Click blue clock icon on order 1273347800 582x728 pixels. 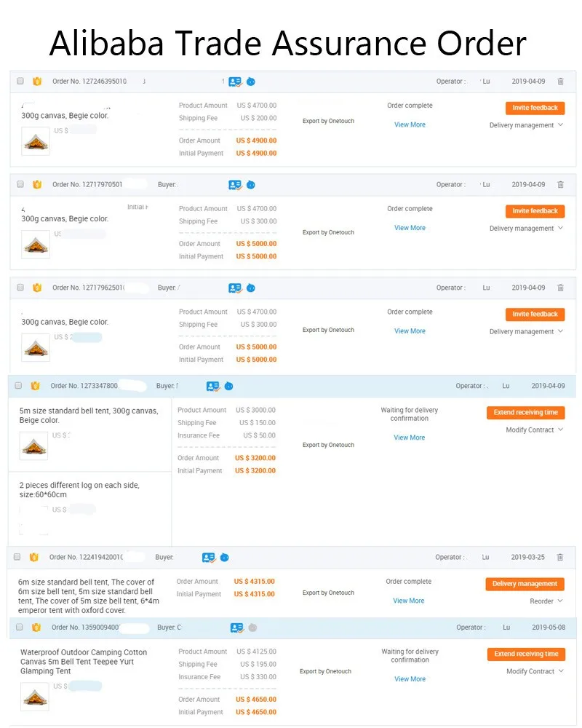click(x=229, y=386)
